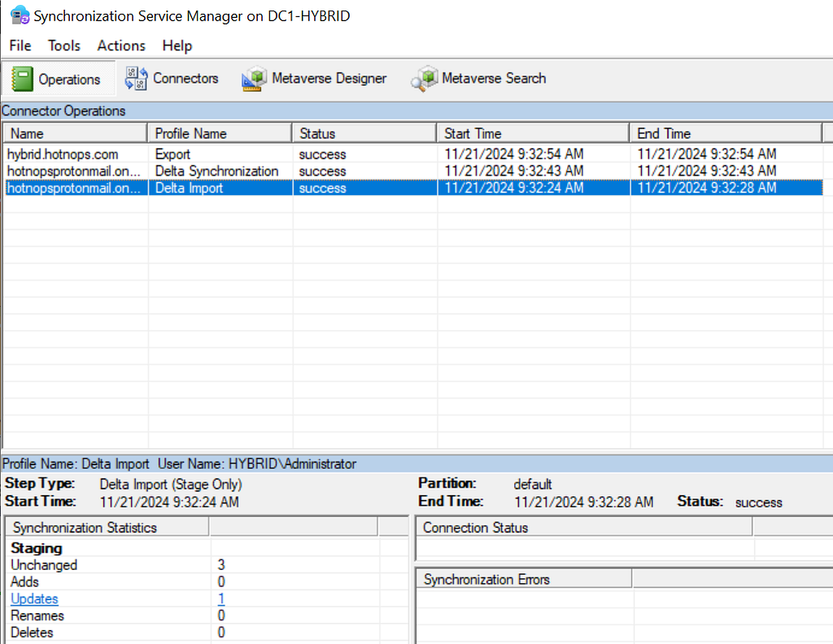Click the Delta Synchronization success status
Image resolution: width=833 pixels, height=644 pixels.
tap(322, 172)
